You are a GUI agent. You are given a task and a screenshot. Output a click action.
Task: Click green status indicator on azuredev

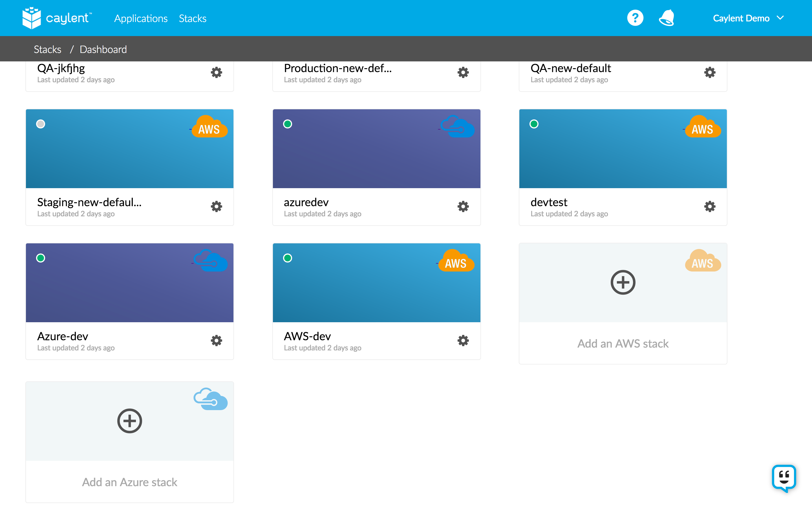(x=288, y=124)
